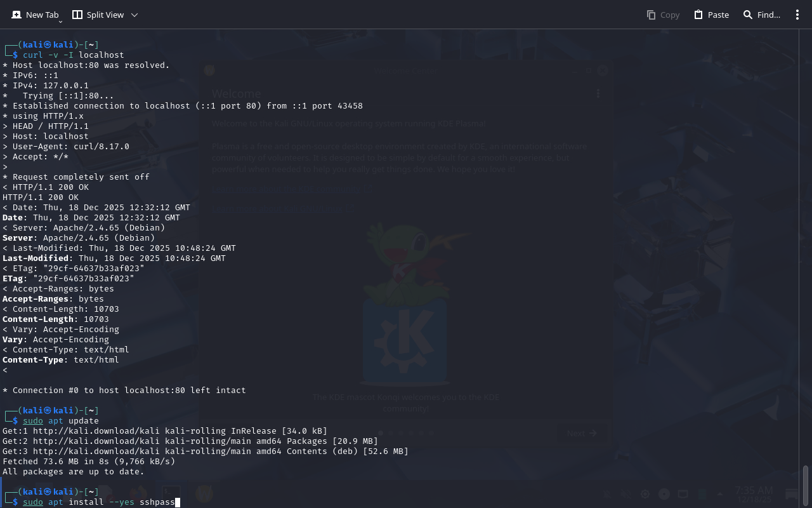
Task: Click the bold ETag header line
Action: click(69, 279)
